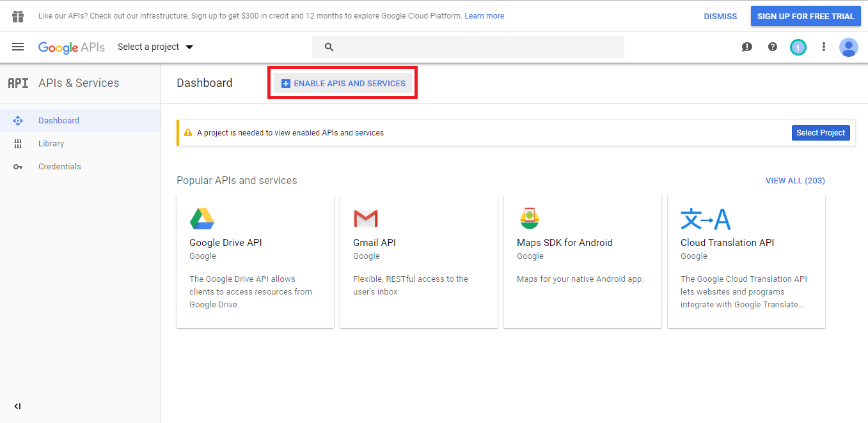Screen dimensions: 868x423
Task: Click the Gmail envelope logo
Action: (x=366, y=219)
